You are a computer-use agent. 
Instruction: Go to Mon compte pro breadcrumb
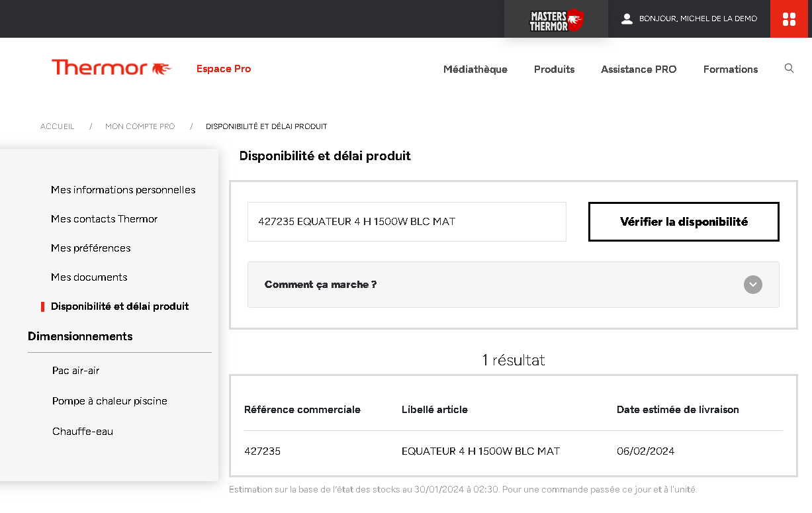(x=140, y=126)
